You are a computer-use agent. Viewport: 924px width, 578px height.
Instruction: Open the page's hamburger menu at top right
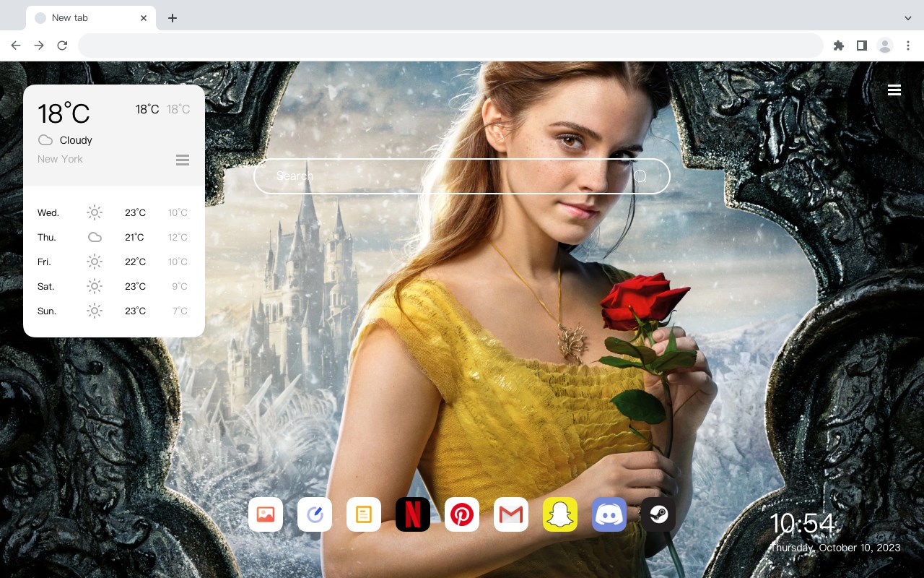pos(894,90)
